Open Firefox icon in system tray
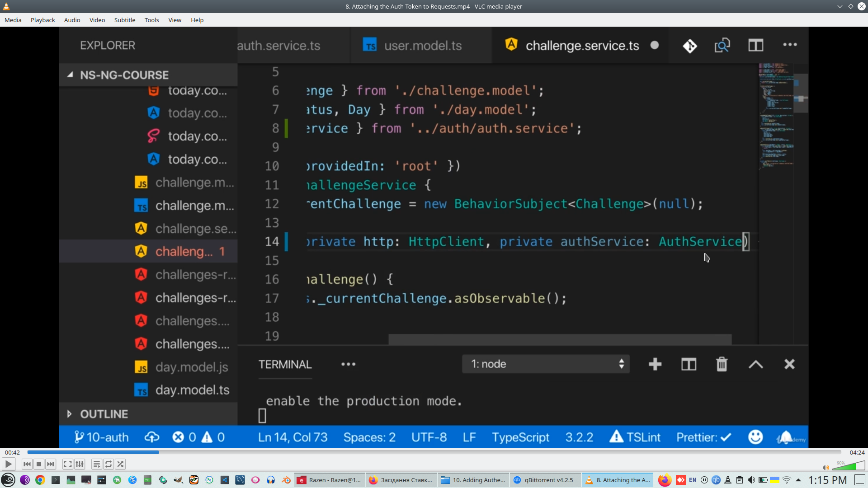Viewport: 868px width, 488px height. click(x=664, y=480)
